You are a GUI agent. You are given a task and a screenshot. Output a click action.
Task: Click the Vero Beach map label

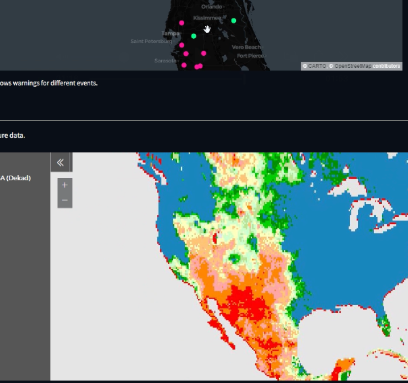(246, 47)
